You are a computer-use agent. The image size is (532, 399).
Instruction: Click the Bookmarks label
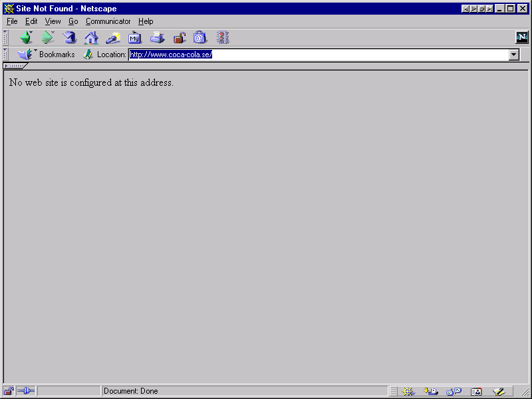pos(57,55)
